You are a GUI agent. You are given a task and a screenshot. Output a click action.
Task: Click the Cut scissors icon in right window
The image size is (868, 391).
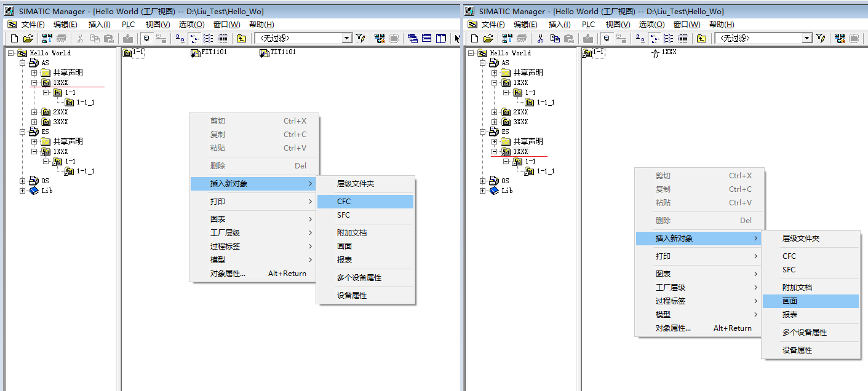(x=540, y=38)
